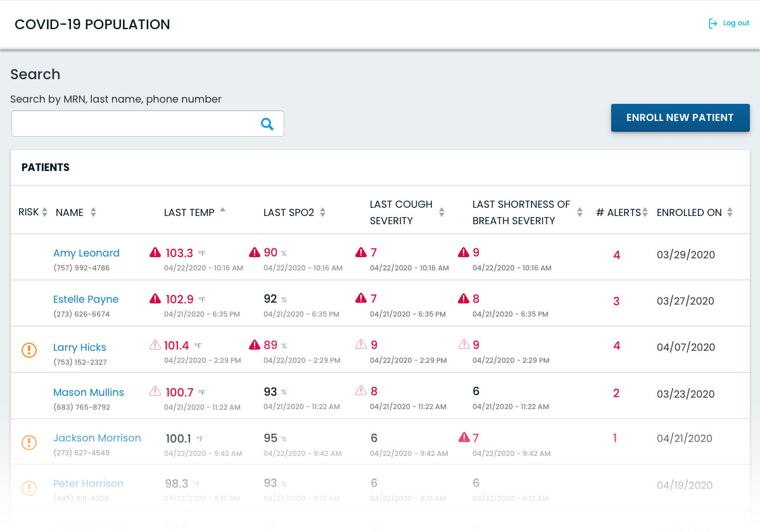Image resolution: width=760 pixels, height=532 pixels.
Task: Click Mason Mullins's cough severity alert icon
Action: (x=361, y=391)
